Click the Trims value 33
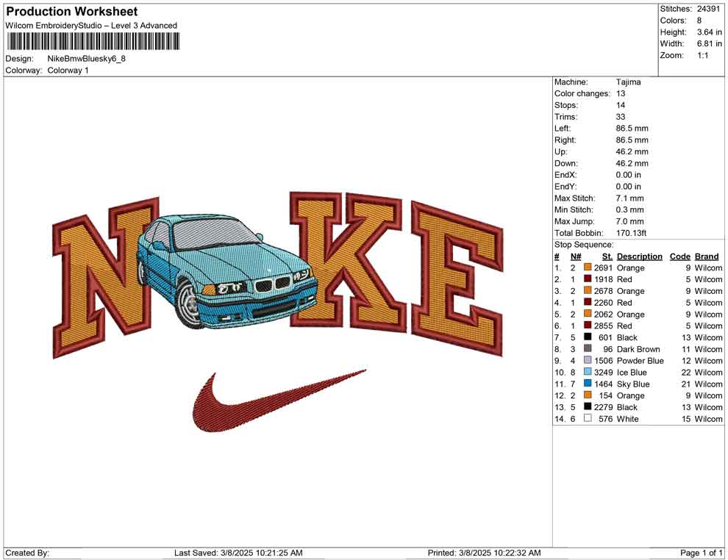The image size is (728, 560). (621, 117)
